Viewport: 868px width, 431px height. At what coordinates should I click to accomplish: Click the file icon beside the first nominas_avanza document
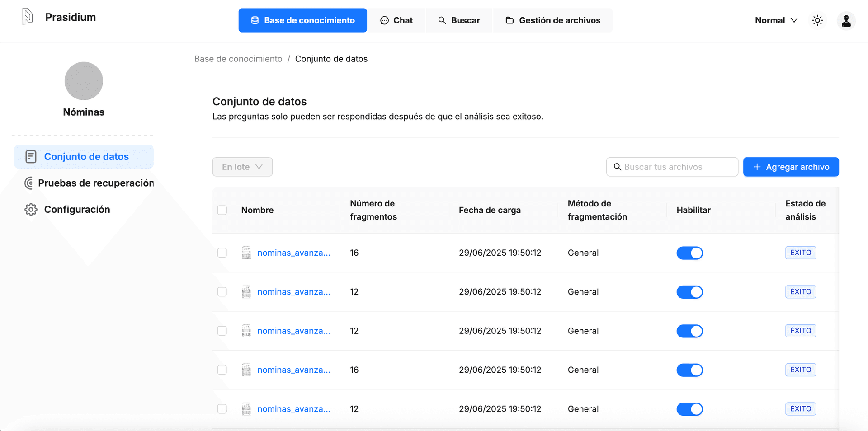pyautogui.click(x=246, y=253)
